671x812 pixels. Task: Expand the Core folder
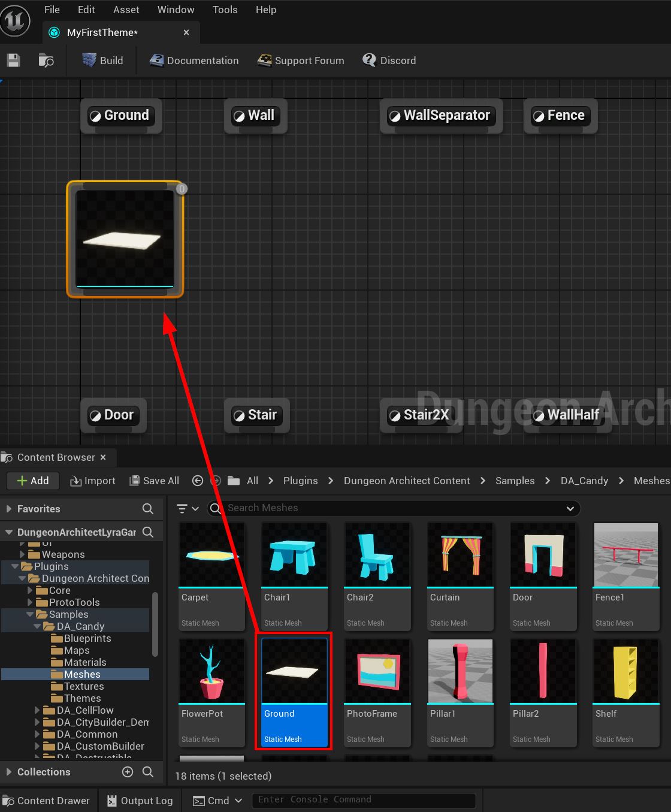click(x=30, y=590)
